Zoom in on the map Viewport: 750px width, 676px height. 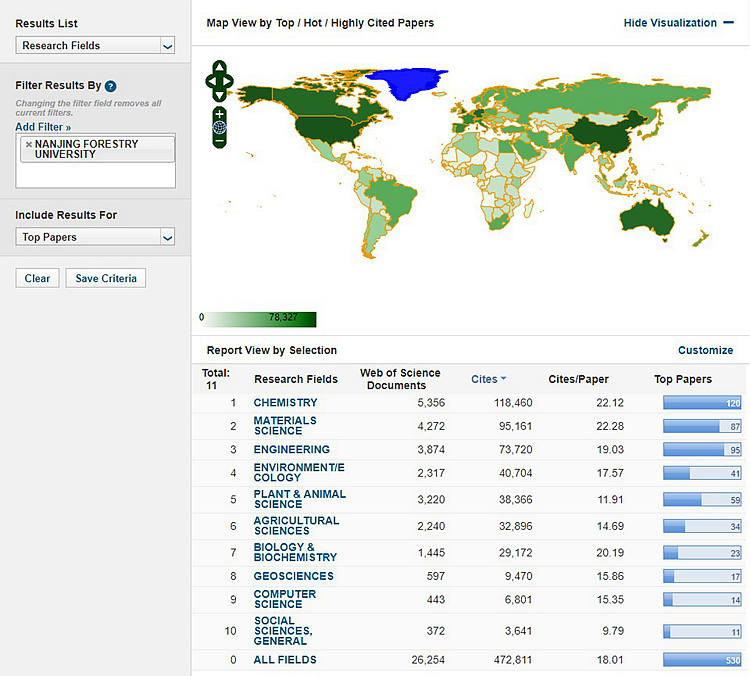219,114
